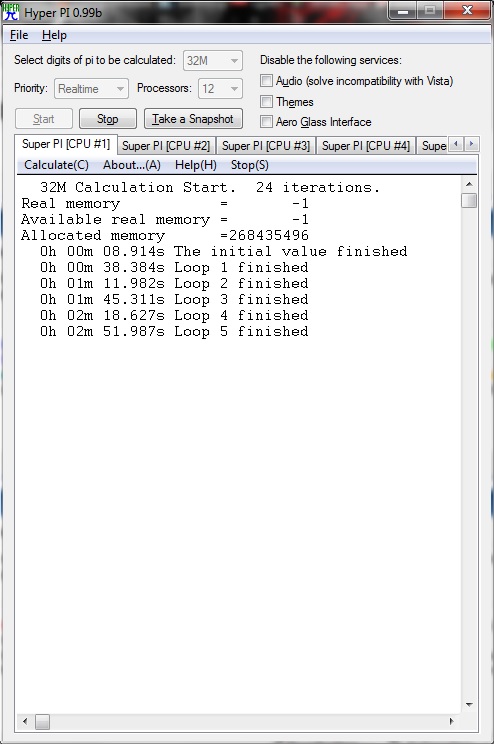Close the Hyper PI window
This screenshot has width=494, height=744.
click(467, 10)
